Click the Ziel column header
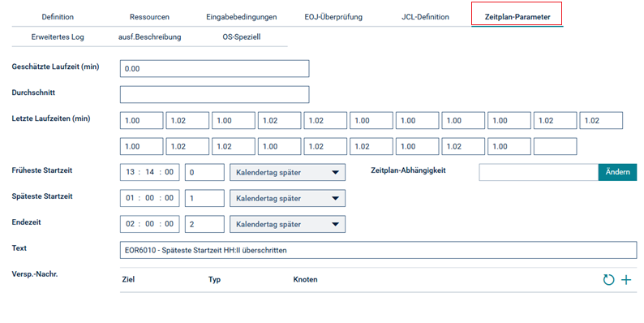Image resolution: width=644 pixels, height=323 pixels. pos(128,279)
